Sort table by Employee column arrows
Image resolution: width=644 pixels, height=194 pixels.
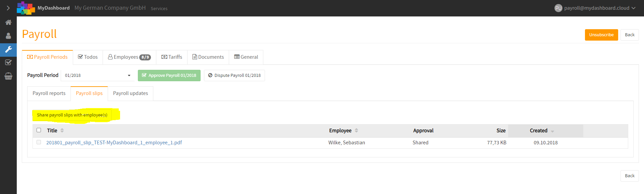357,131
